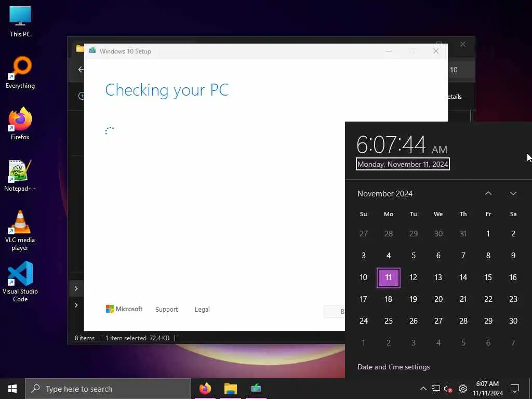The height and width of the screenshot is (399, 532).
Task: Expand lower navigation chevron in File Explorer
Action: (76, 305)
